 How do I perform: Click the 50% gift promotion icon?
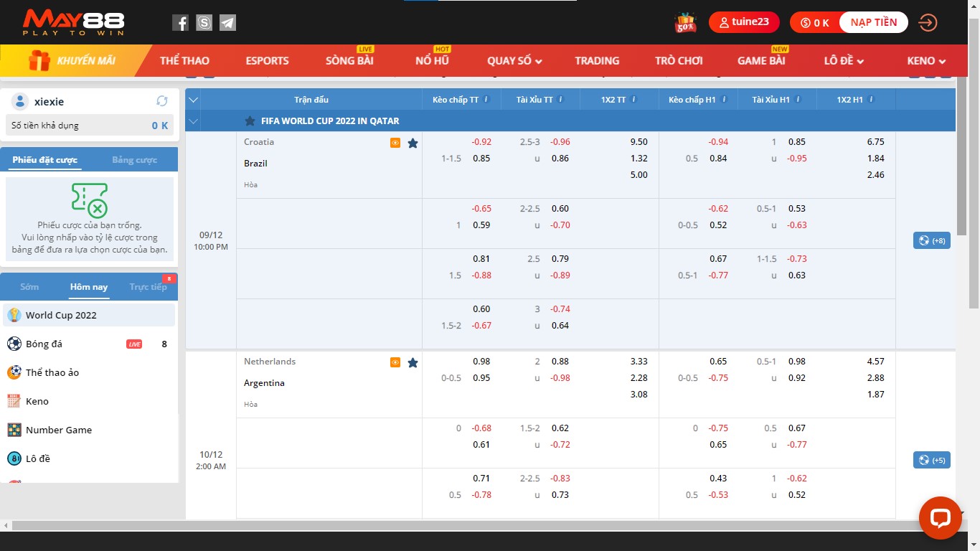[x=685, y=23]
